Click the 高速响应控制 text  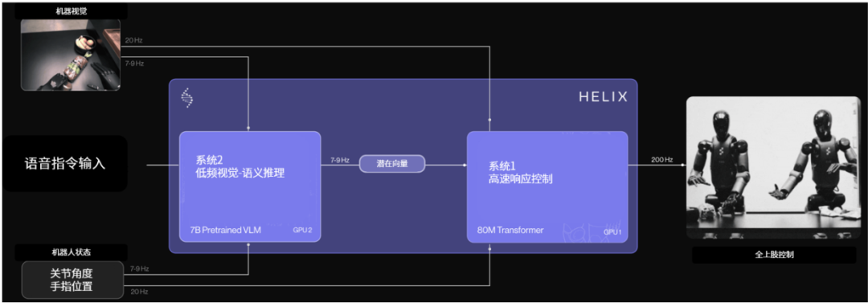click(520, 179)
